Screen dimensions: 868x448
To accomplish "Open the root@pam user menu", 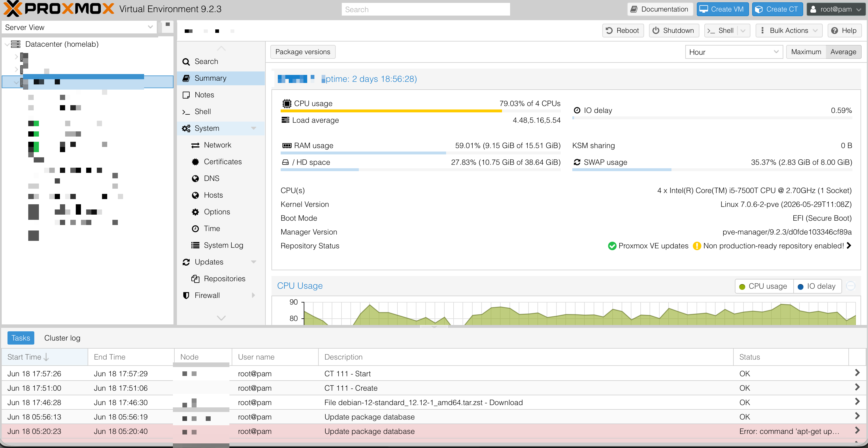I will click(x=836, y=9).
